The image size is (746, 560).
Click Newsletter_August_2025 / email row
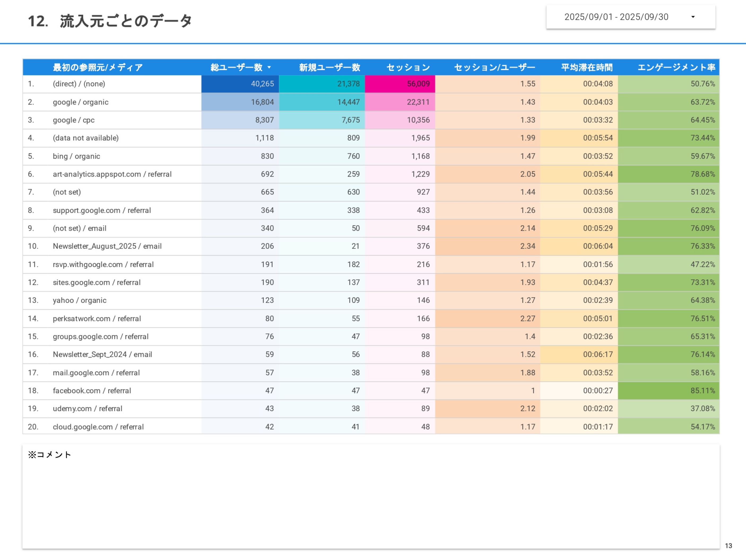coord(107,246)
